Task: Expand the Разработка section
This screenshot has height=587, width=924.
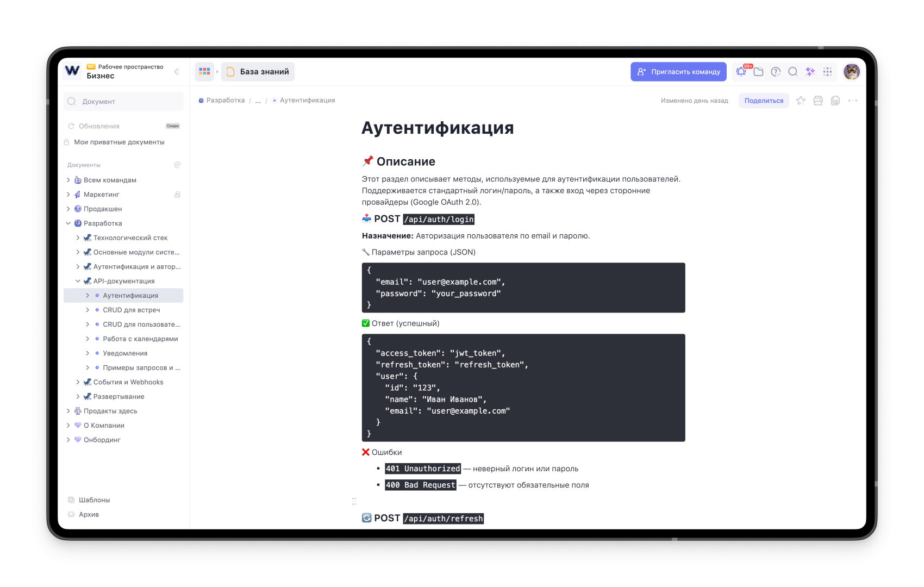Action: coord(68,223)
